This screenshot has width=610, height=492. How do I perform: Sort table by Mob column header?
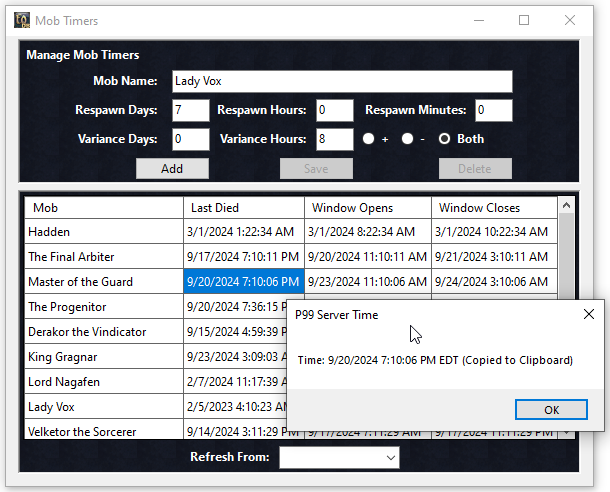pyautogui.click(x=104, y=208)
